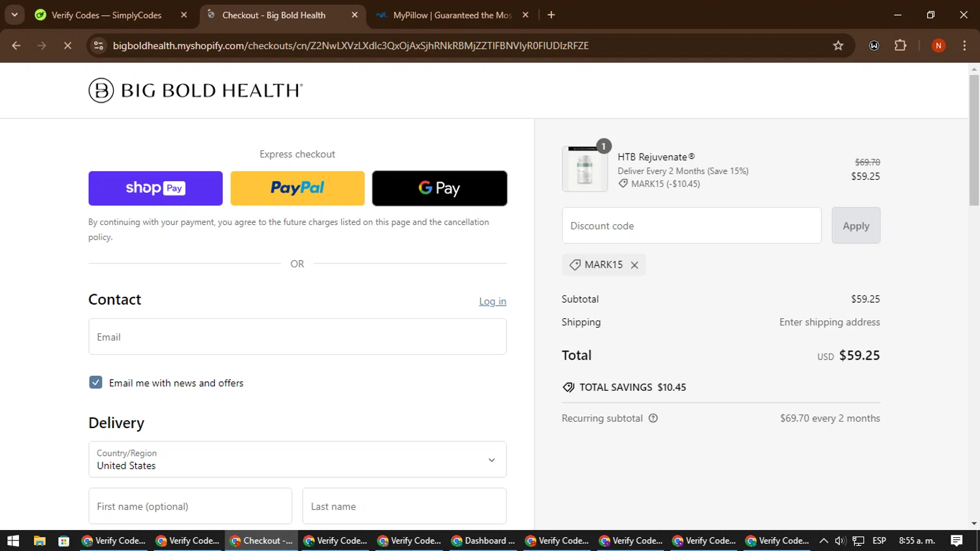Image resolution: width=980 pixels, height=551 pixels.
Task: Click the Log in link
Action: pyautogui.click(x=493, y=301)
